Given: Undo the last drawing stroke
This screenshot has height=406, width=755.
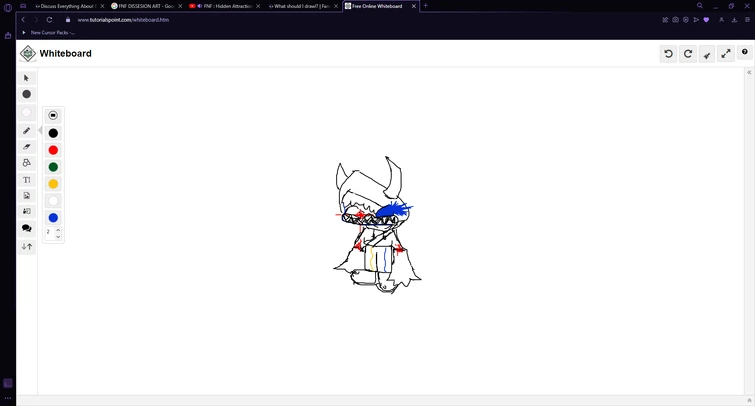Looking at the screenshot, I should (668, 54).
